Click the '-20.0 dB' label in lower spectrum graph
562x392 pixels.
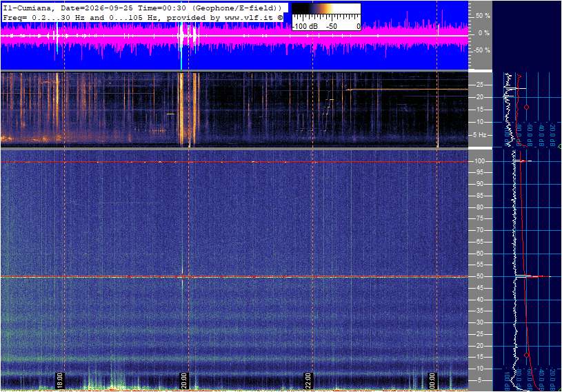(552, 380)
